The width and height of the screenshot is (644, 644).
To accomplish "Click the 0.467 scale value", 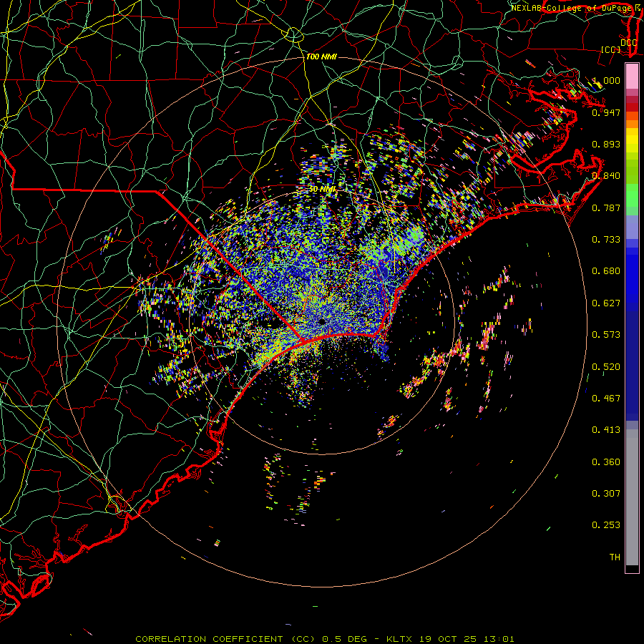I will [x=606, y=399].
